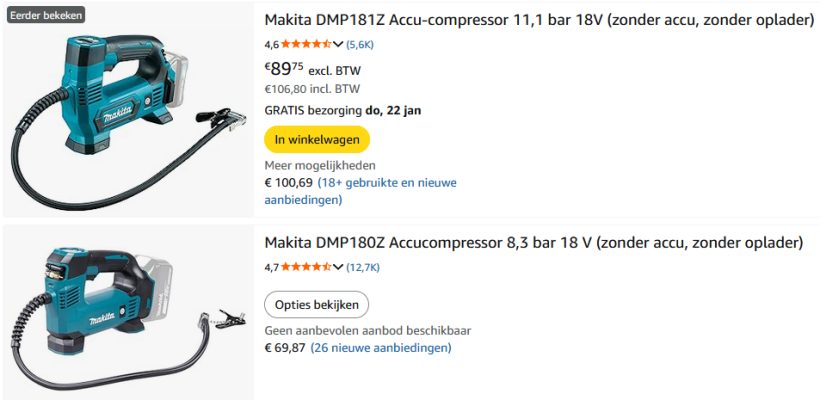Expand rating breakdown chevron for DMP181Z
Image resolution: width=820 pixels, height=400 pixels.
(x=338, y=44)
